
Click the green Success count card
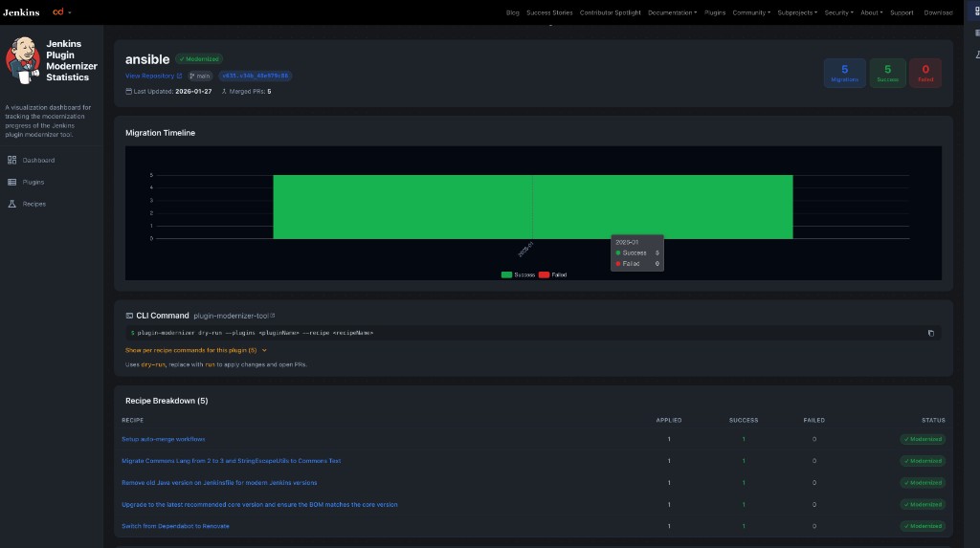[x=887, y=73]
